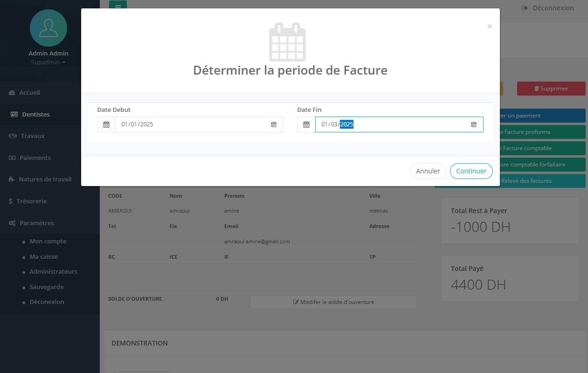588x373 pixels.
Task: Click the Admin user avatar icon
Action: 48,28
